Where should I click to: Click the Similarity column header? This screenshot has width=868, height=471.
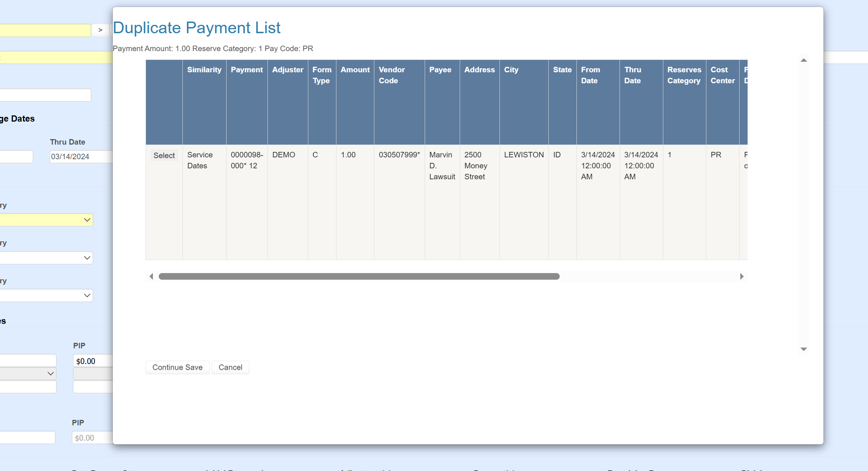click(x=204, y=70)
